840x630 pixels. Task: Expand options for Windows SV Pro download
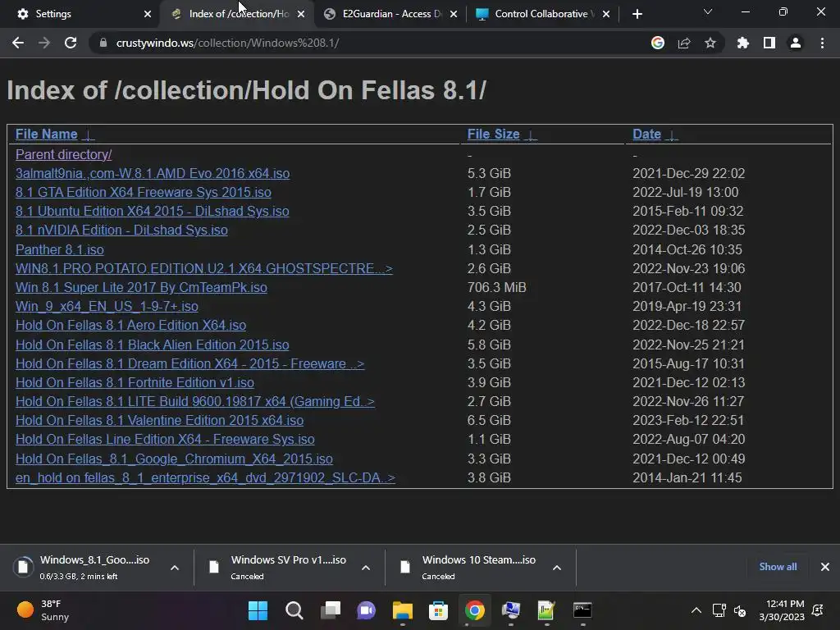(366, 568)
